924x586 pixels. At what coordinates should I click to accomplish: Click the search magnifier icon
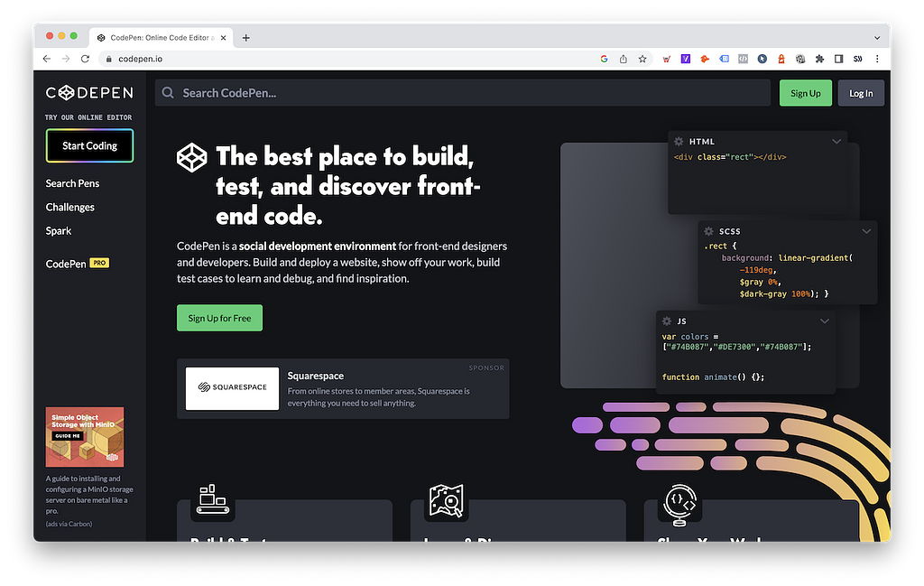(x=168, y=93)
